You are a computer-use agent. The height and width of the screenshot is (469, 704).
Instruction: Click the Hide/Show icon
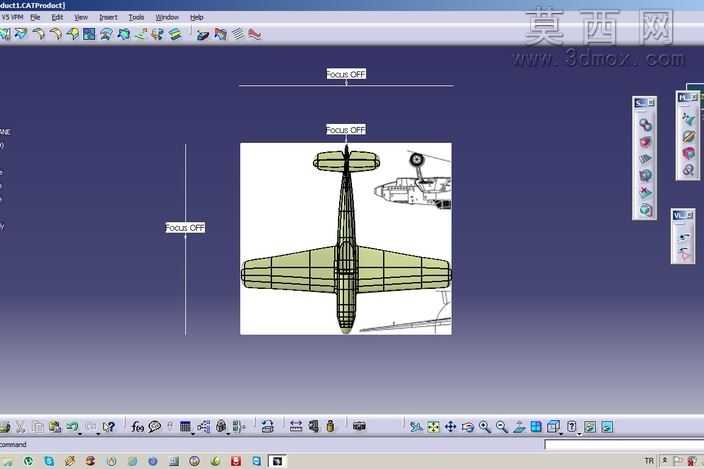pyautogui.click(x=590, y=426)
